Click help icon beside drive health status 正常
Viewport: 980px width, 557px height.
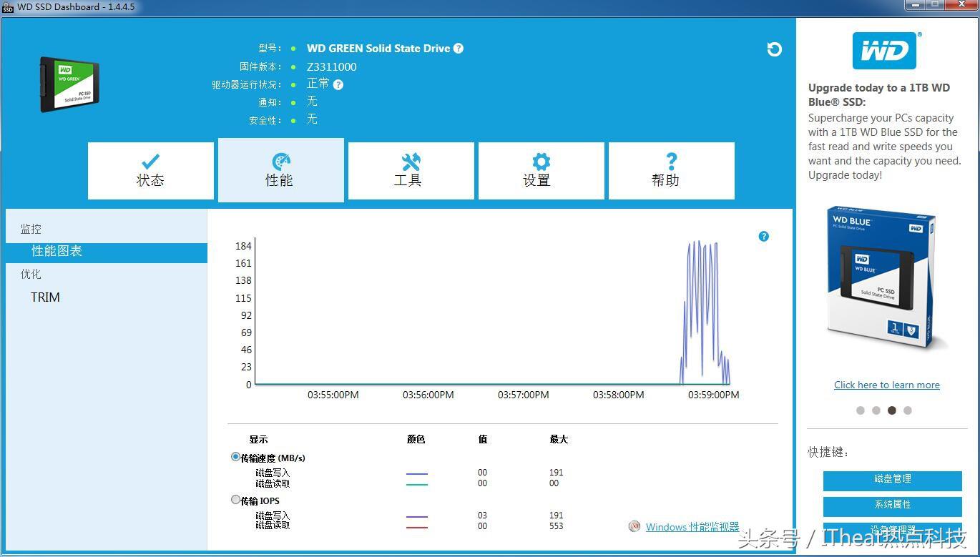click(x=338, y=84)
